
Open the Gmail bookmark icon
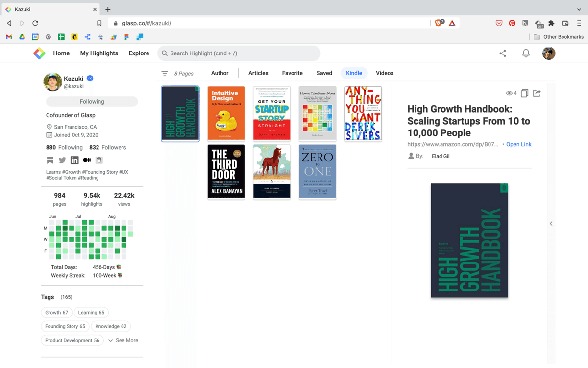click(9, 37)
